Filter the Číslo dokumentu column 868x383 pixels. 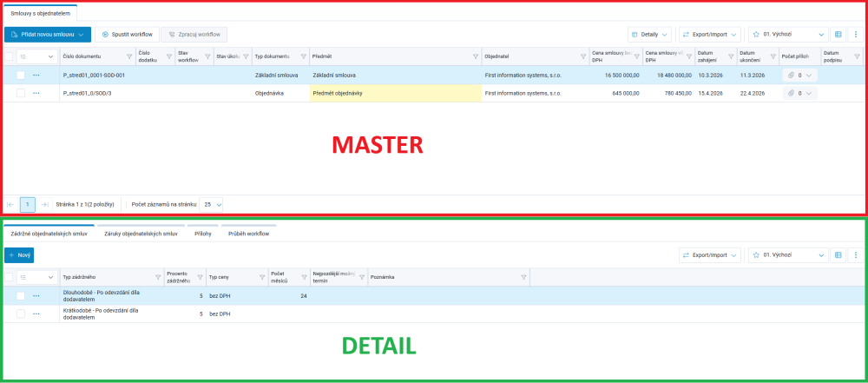point(129,56)
